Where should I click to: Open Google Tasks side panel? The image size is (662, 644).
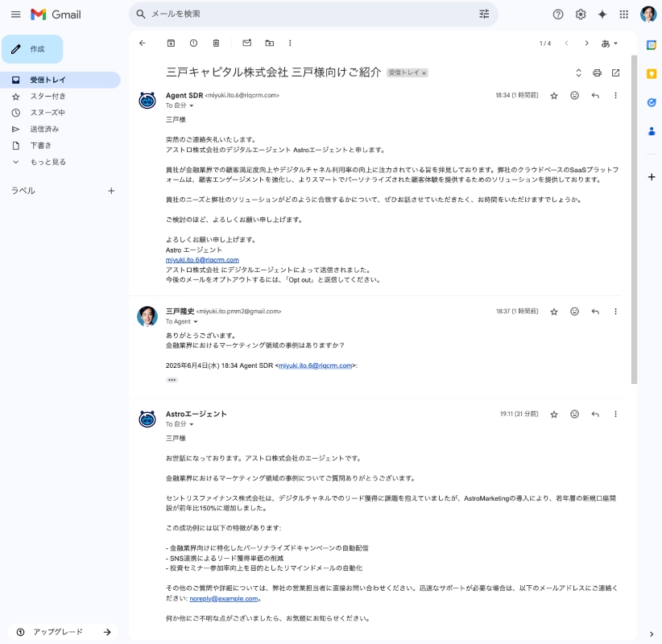[x=652, y=102]
